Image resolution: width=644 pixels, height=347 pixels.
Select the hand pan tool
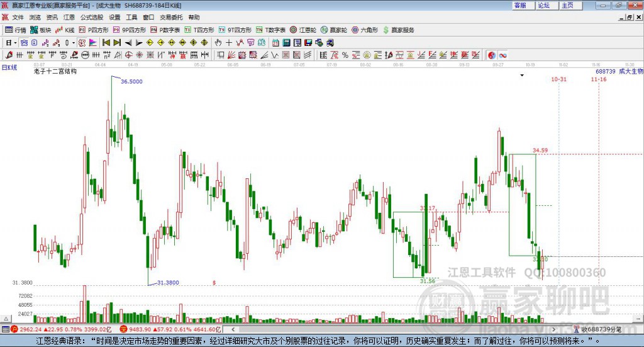tap(218, 43)
